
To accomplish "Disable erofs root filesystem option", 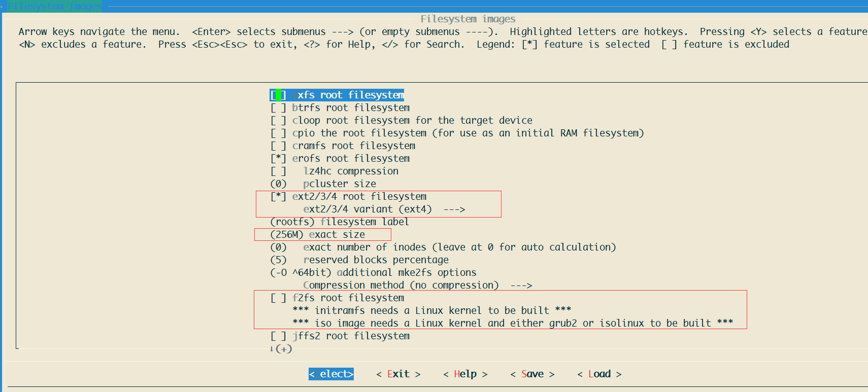I will [x=278, y=158].
